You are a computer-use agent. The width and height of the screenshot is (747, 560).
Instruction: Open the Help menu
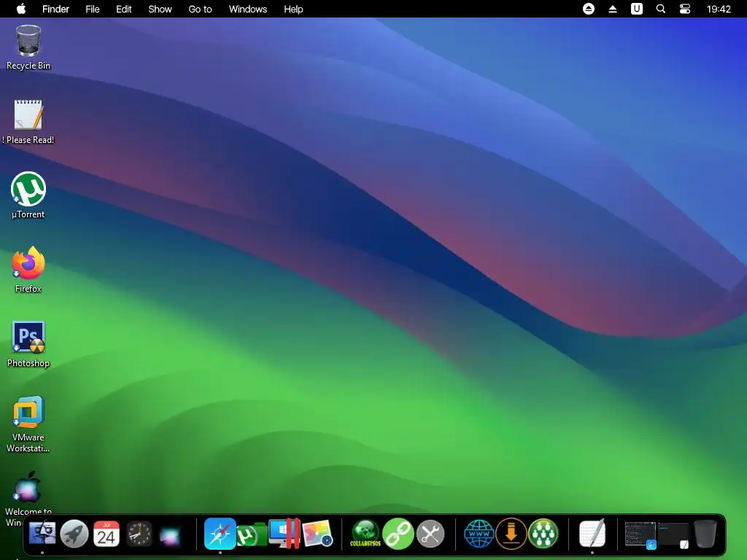(x=293, y=9)
